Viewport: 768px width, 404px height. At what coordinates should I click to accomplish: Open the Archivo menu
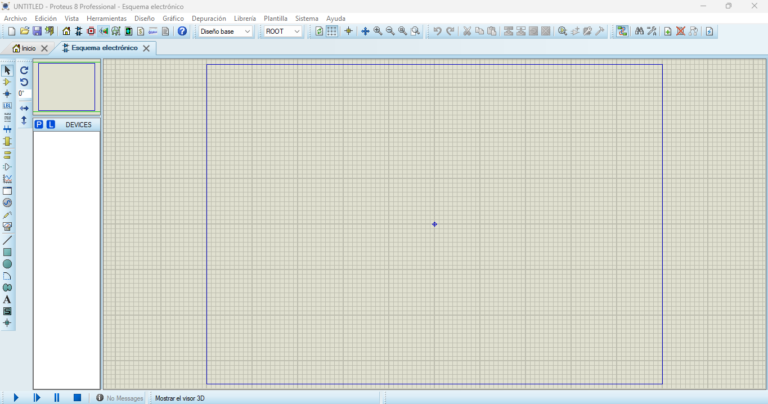click(x=15, y=19)
